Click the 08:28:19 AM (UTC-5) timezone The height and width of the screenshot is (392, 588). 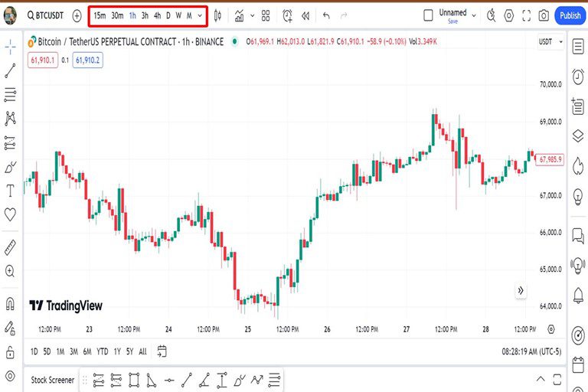531,351
